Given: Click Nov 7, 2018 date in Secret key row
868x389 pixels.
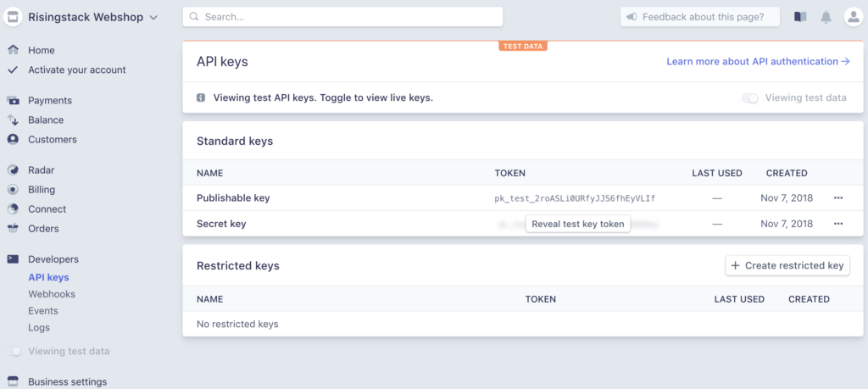Looking at the screenshot, I should point(787,224).
